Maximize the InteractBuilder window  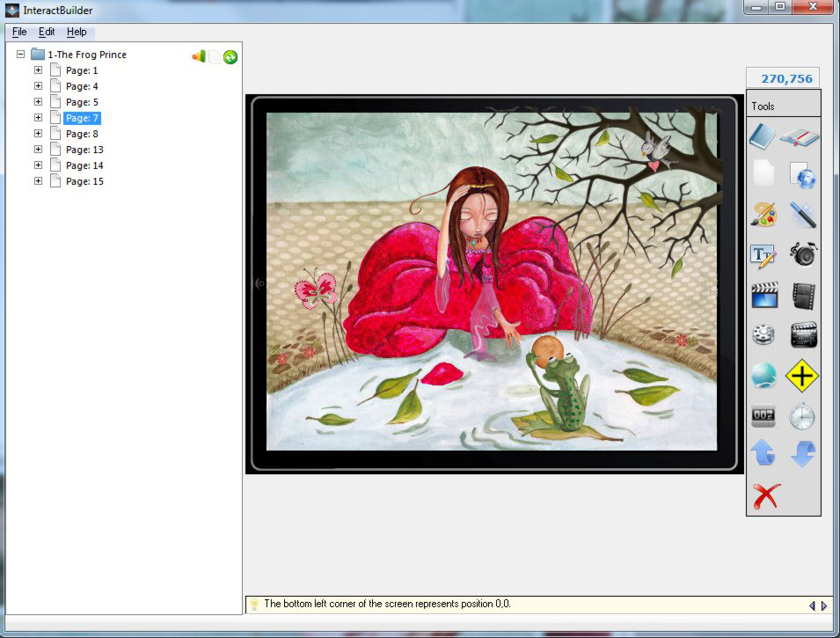[780, 7]
